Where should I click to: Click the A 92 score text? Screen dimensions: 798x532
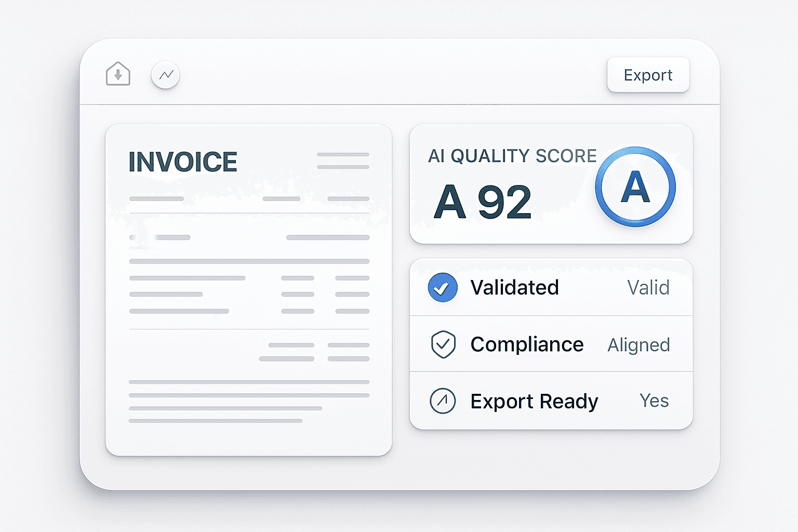[483, 202]
